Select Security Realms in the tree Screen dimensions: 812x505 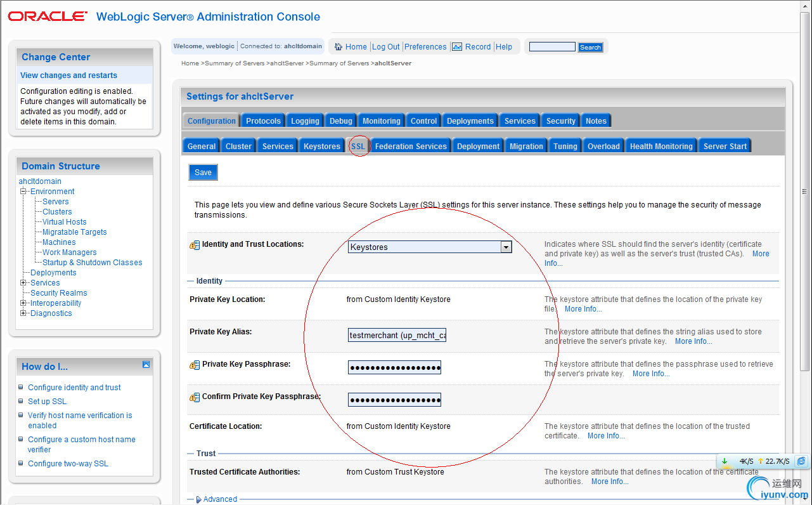(x=59, y=293)
